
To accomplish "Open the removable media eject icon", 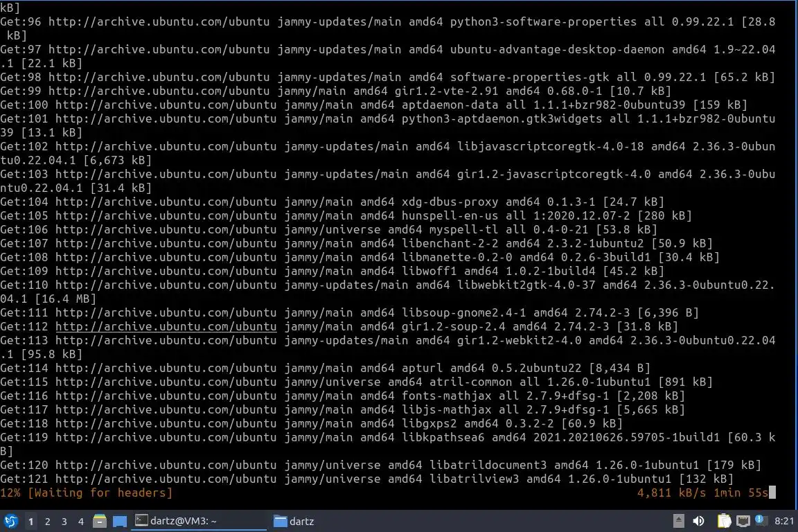I will click(678, 521).
